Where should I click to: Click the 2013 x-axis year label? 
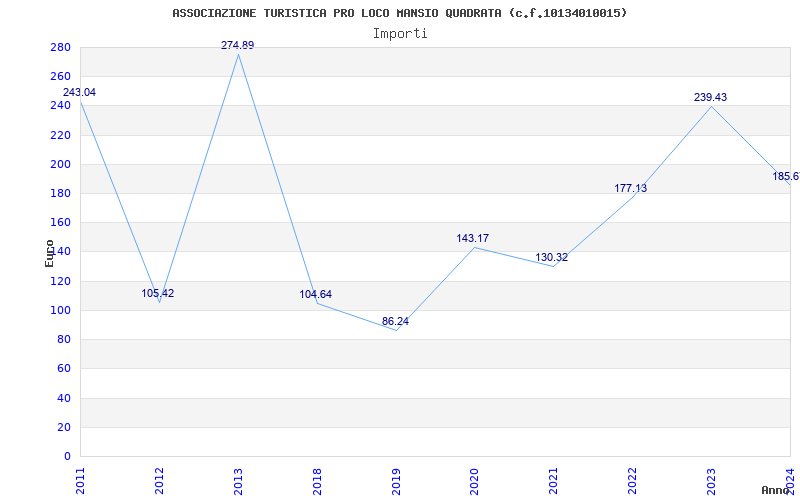coord(238,481)
